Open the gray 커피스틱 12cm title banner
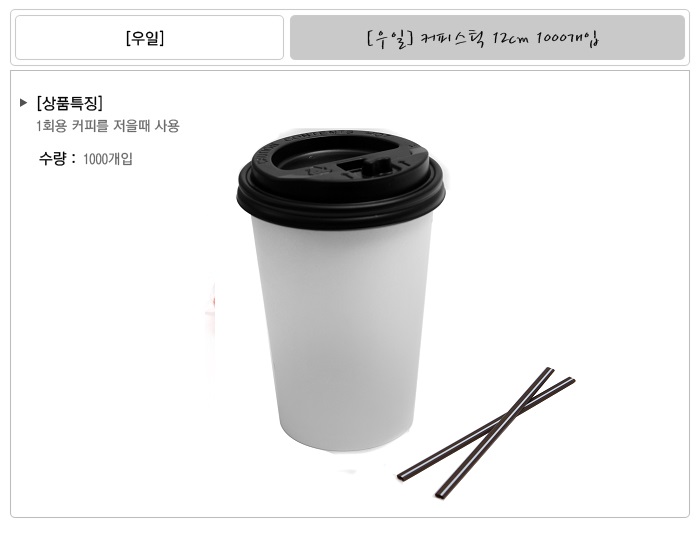 pyautogui.click(x=487, y=37)
